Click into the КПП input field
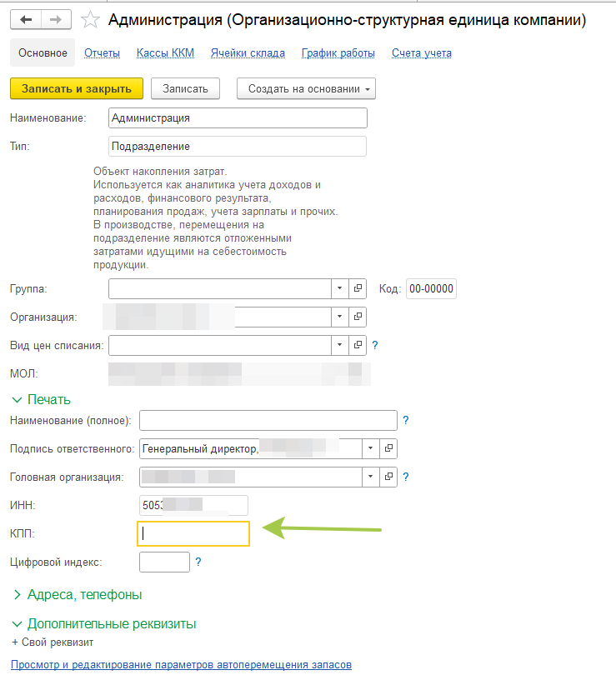Screen dimensions: 616x700 point(193,533)
